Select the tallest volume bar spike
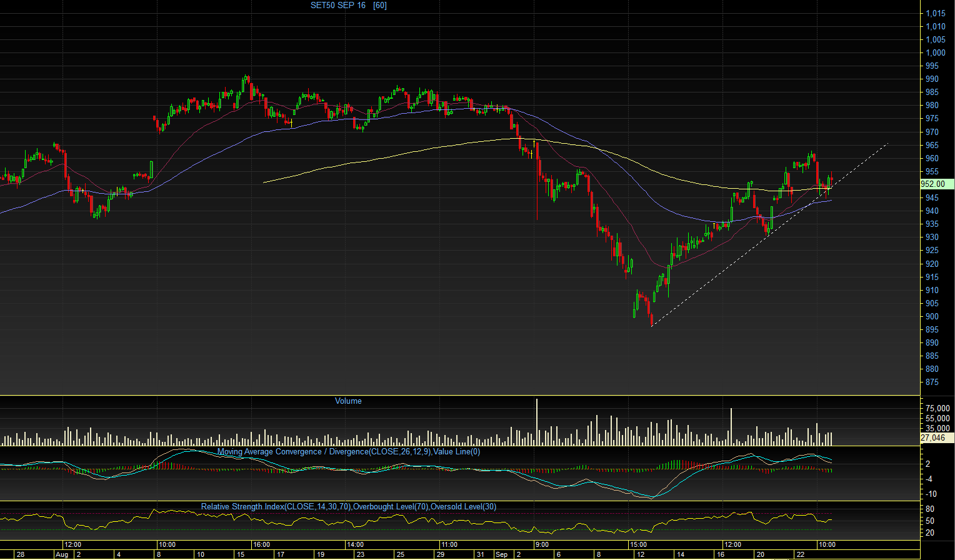 [537, 421]
